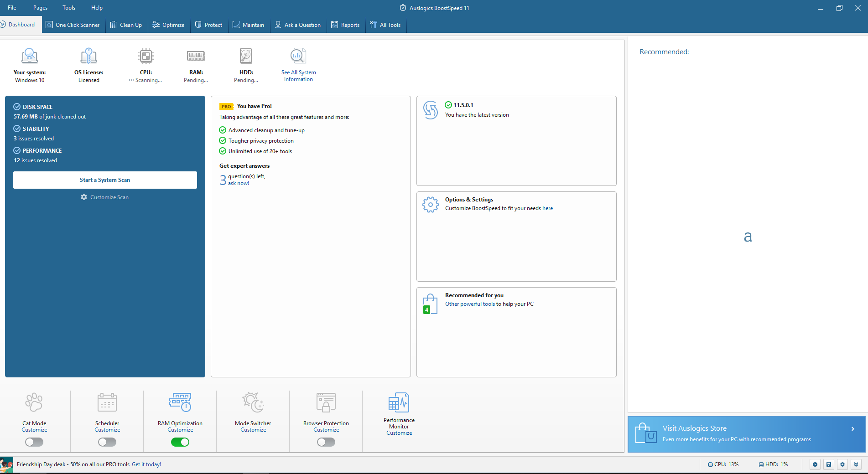Screen dimensions: 868x474
Task: Click the PERFORMANCE heading
Action: 42,150
